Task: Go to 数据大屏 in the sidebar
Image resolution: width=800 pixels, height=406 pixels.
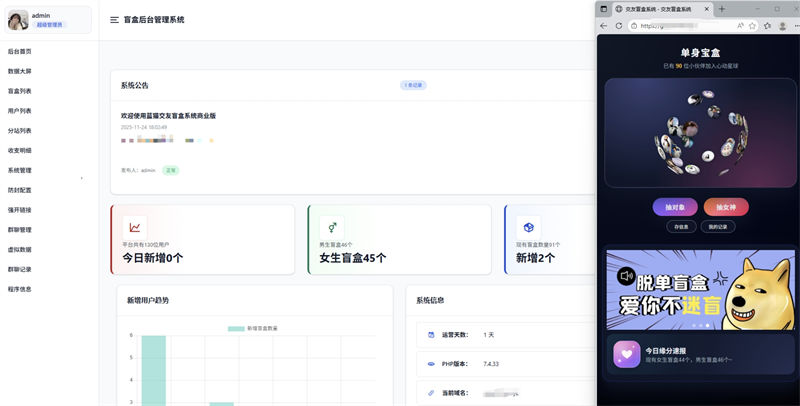Action: tap(20, 71)
